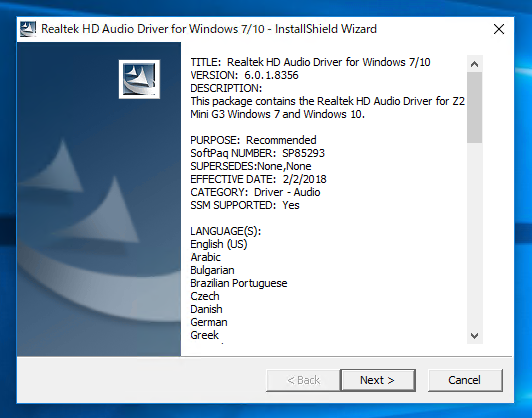532x418 pixels.
Task: Click the Greek language entry
Action: coord(205,335)
